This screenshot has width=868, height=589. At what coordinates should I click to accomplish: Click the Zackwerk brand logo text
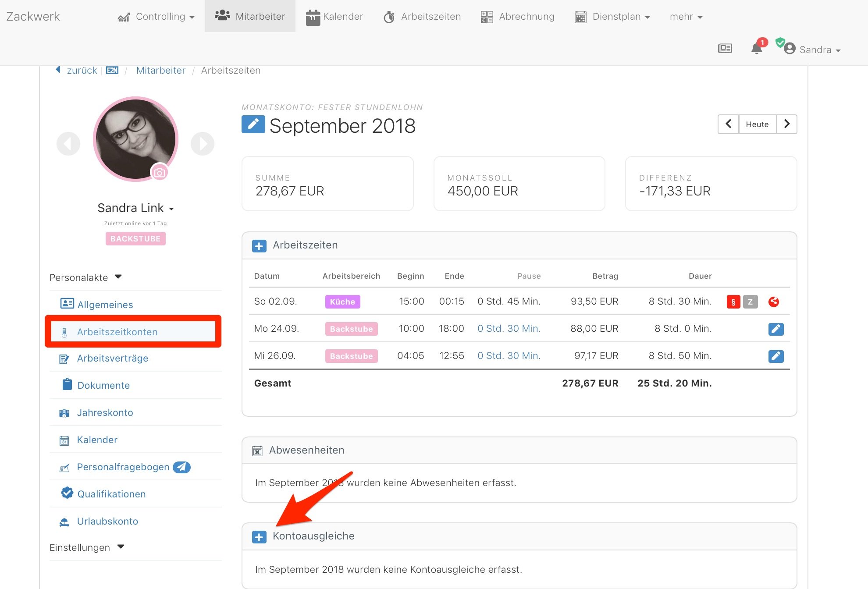tap(33, 16)
